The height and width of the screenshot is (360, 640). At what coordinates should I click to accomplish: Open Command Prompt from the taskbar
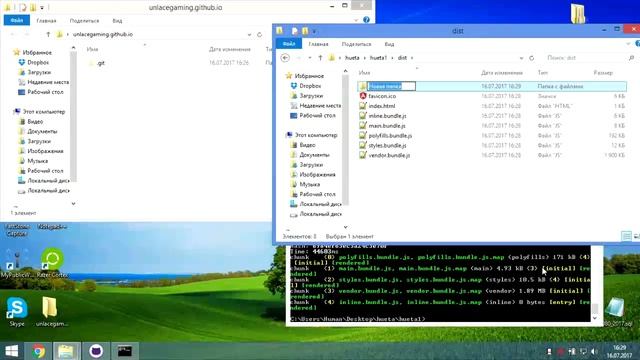click(x=124, y=351)
